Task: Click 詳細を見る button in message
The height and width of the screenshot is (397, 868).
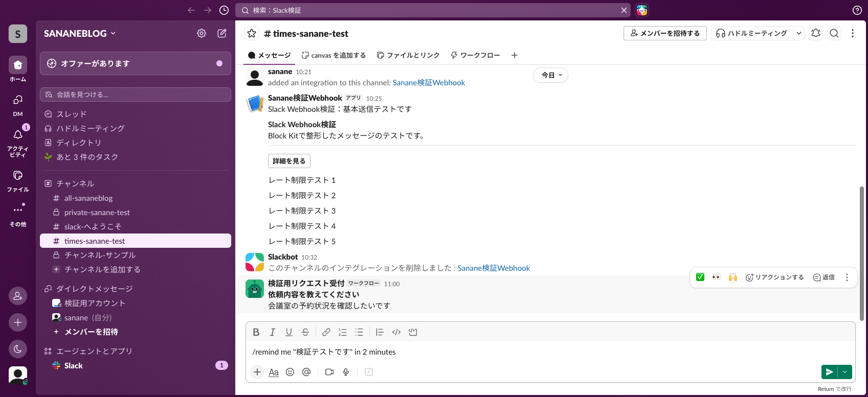Action: click(x=289, y=161)
